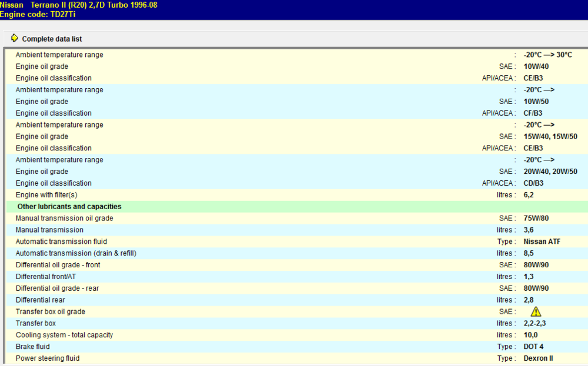Click the Engine with filter(s) row label
The image size is (588, 366).
point(46,195)
